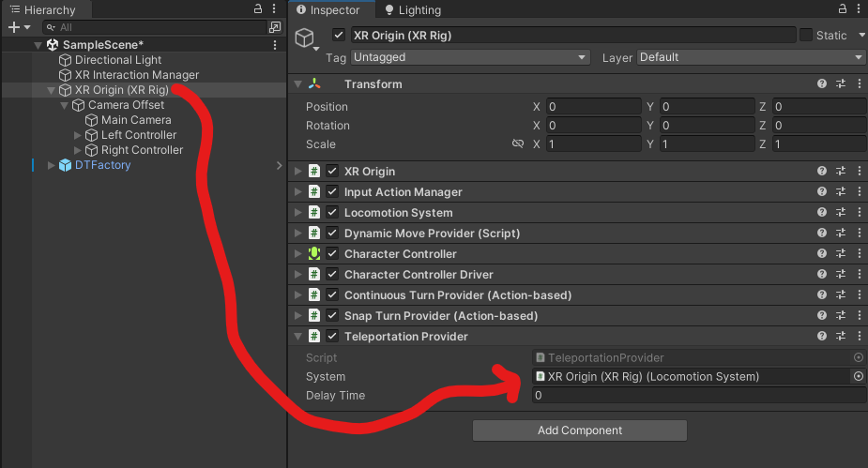Select the Inspector tab
The width and height of the screenshot is (868, 468).
click(328, 9)
